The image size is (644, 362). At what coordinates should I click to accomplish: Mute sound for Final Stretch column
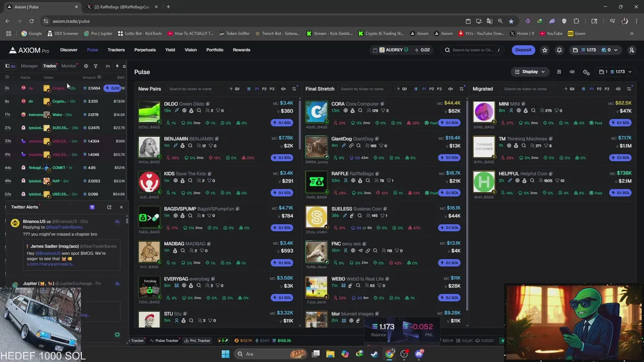pyautogui.click(x=451, y=89)
